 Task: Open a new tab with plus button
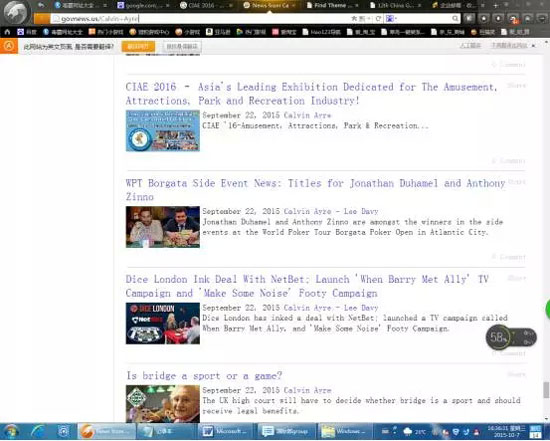coord(496,5)
